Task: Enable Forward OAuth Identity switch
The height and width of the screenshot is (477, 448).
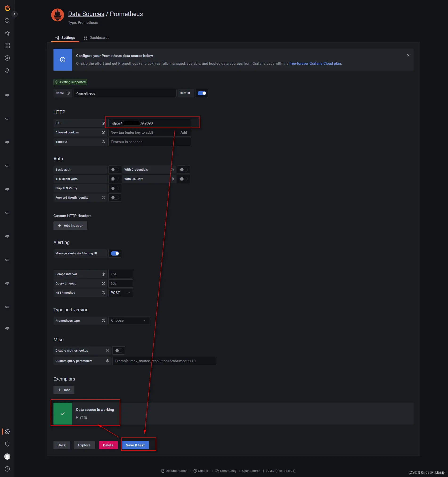Action: click(x=115, y=198)
